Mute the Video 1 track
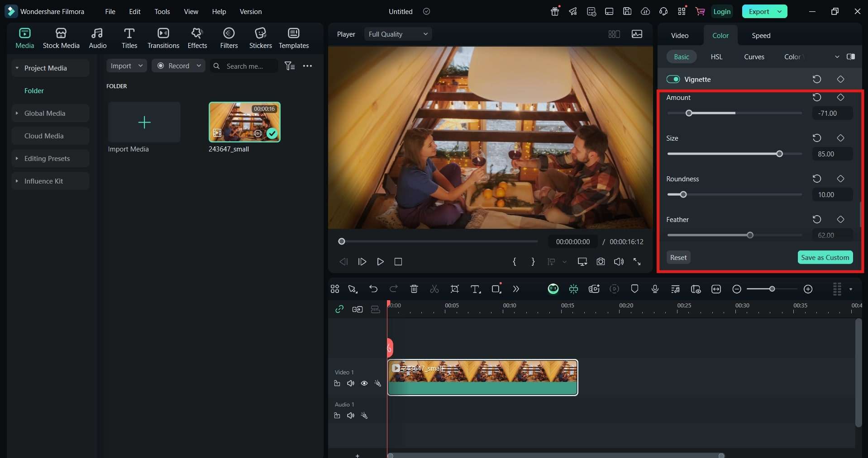868x458 pixels. click(351, 383)
